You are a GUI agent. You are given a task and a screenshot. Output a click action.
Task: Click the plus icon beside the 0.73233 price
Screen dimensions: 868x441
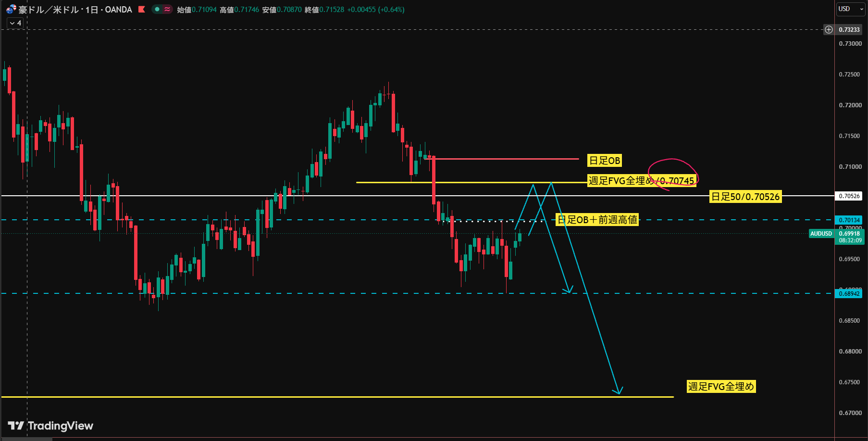(x=829, y=30)
